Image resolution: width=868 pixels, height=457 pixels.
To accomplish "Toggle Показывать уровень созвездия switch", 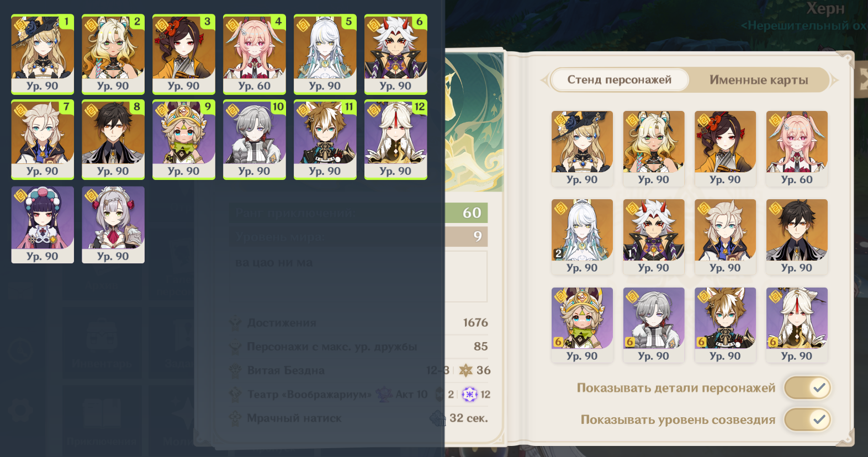I will coord(807,419).
